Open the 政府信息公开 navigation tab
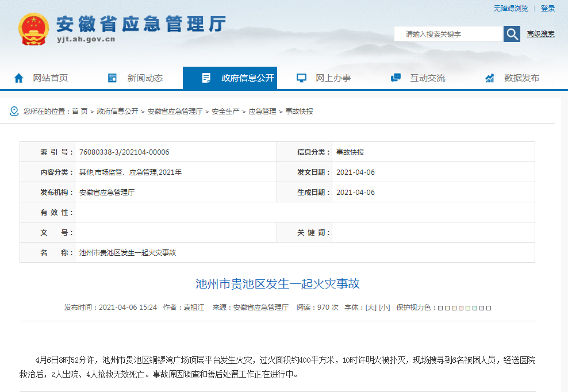568x392 pixels. [229, 78]
